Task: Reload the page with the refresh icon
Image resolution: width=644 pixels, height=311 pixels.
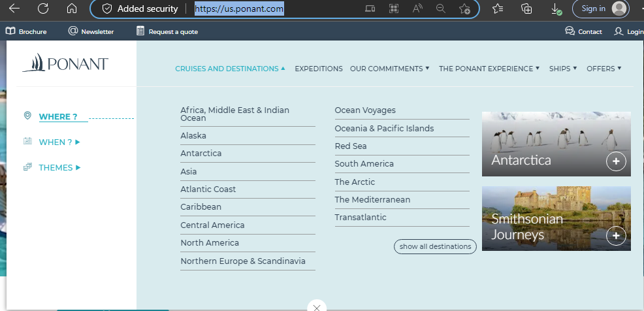Action: point(43,8)
